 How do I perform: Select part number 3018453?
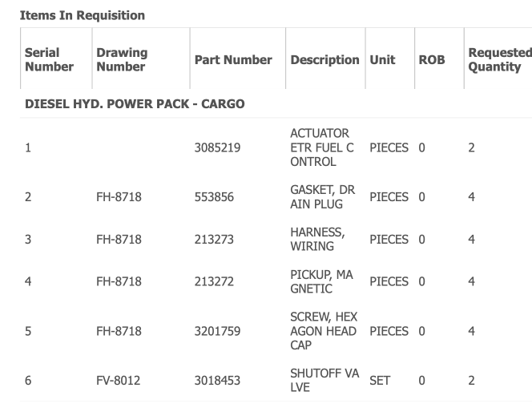(x=217, y=381)
